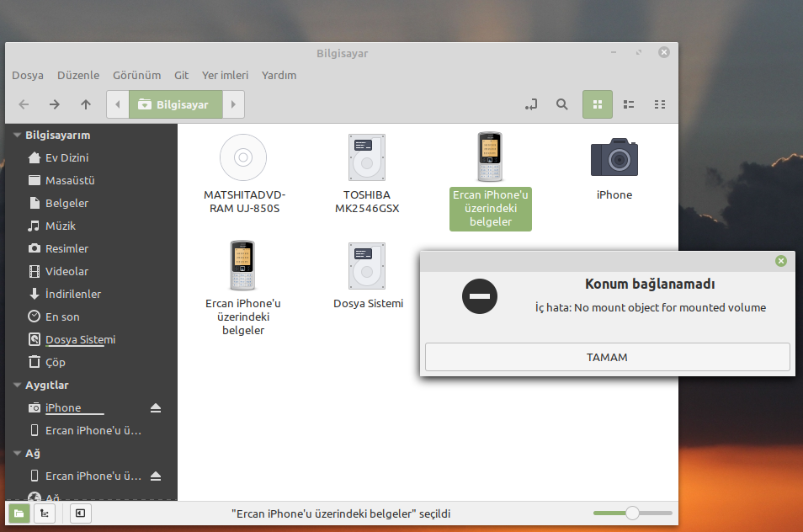This screenshot has height=532, width=803.
Task: Go forward with the right arrow button
Action: (x=54, y=104)
